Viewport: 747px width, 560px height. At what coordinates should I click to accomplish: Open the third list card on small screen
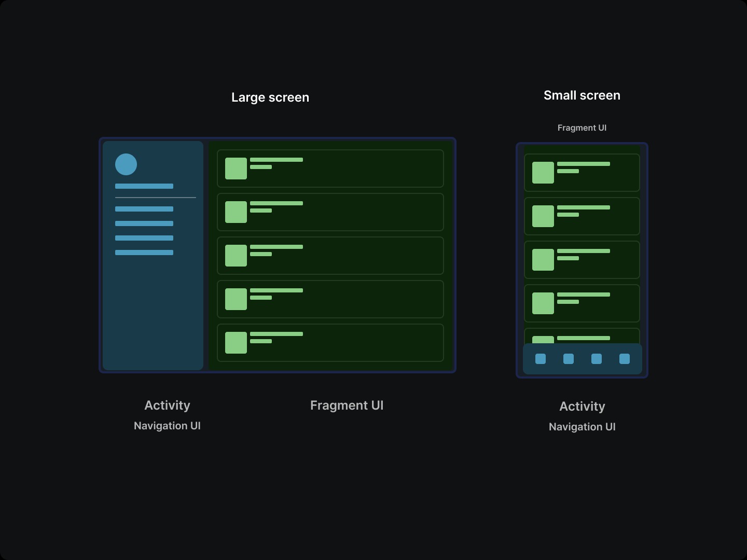point(582,260)
